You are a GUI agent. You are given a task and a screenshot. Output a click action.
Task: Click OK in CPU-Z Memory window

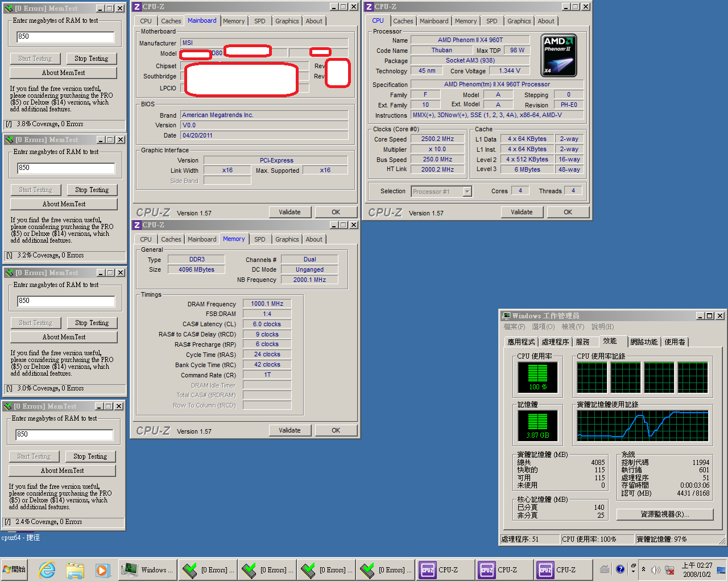[x=336, y=430]
